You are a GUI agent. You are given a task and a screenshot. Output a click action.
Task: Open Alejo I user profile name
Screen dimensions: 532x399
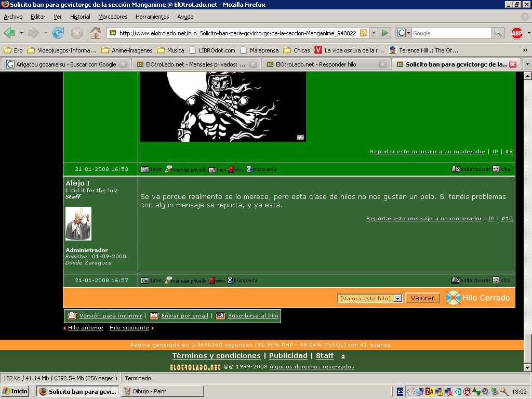(x=78, y=183)
